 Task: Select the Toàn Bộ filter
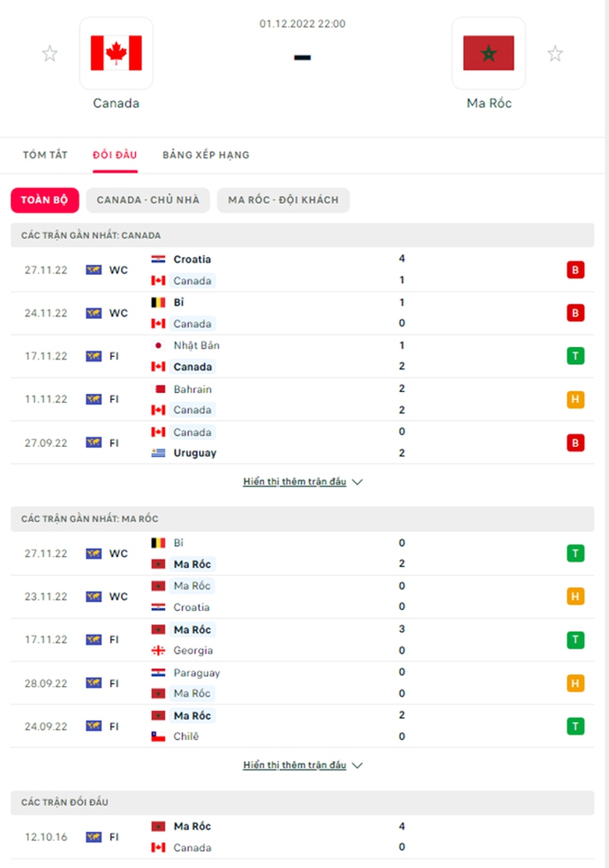tap(45, 200)
